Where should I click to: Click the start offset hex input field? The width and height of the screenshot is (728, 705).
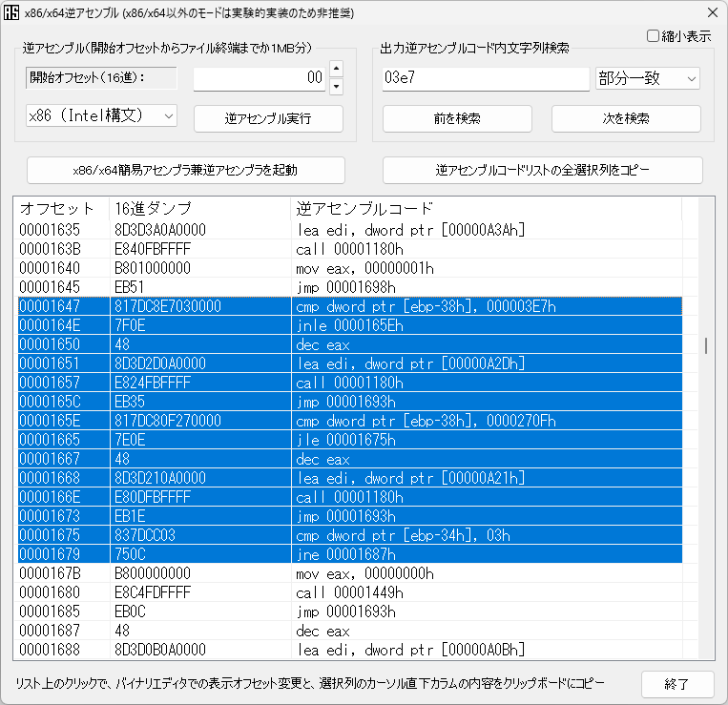pyautogui.click(x=260, y=78)
